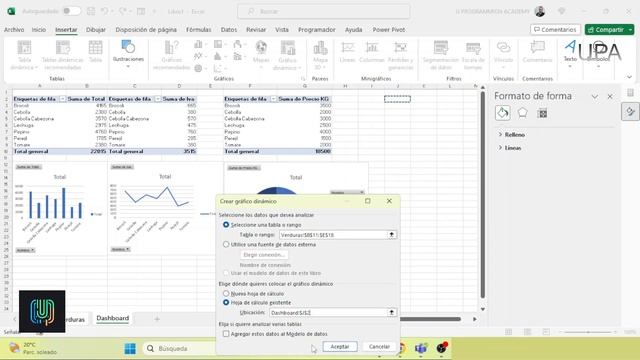Image resolution: width=640 pixels, height=360 pixels.
Task: Click Cancelar in the dialog
Action: tap(380, 347)
